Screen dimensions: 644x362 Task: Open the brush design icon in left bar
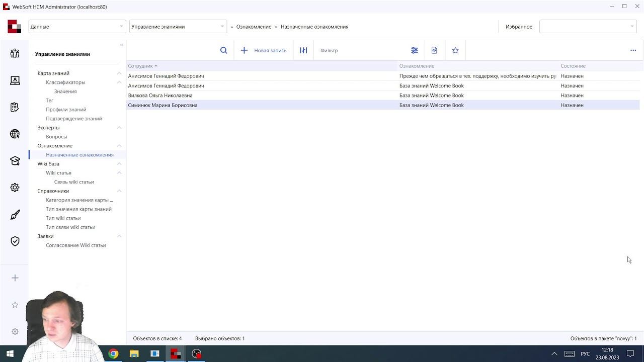tap(15, 215)
